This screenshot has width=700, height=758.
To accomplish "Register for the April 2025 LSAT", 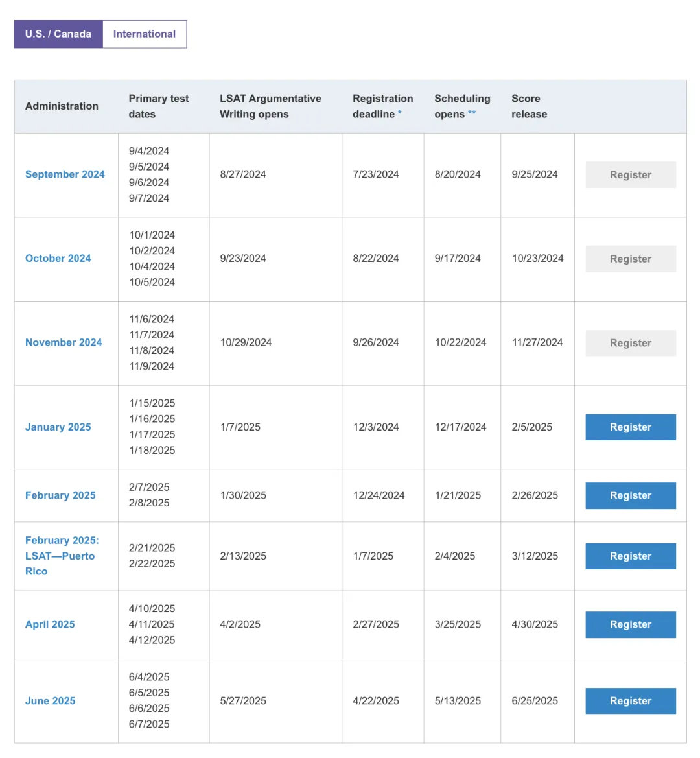I will [631, 624].
